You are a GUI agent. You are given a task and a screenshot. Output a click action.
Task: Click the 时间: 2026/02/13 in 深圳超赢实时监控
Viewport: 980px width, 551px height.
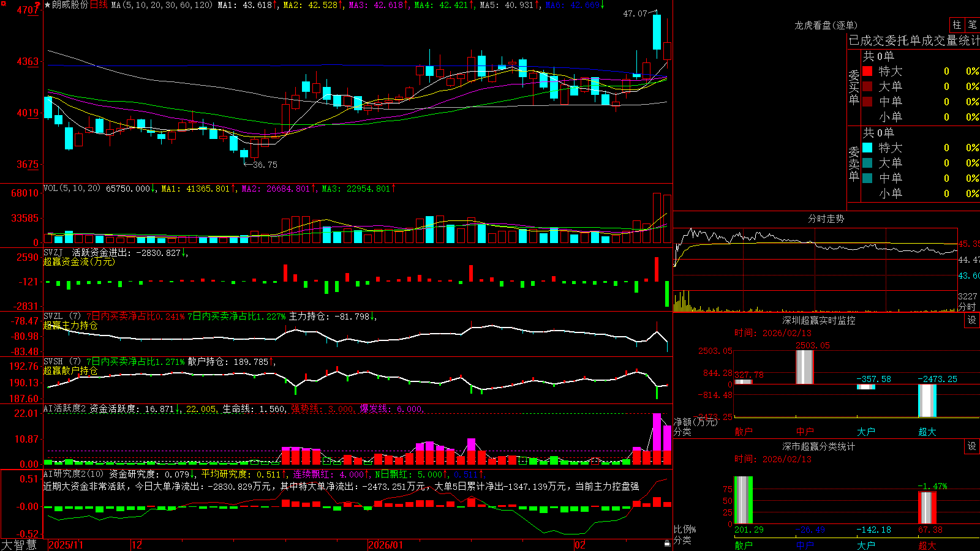772,333
